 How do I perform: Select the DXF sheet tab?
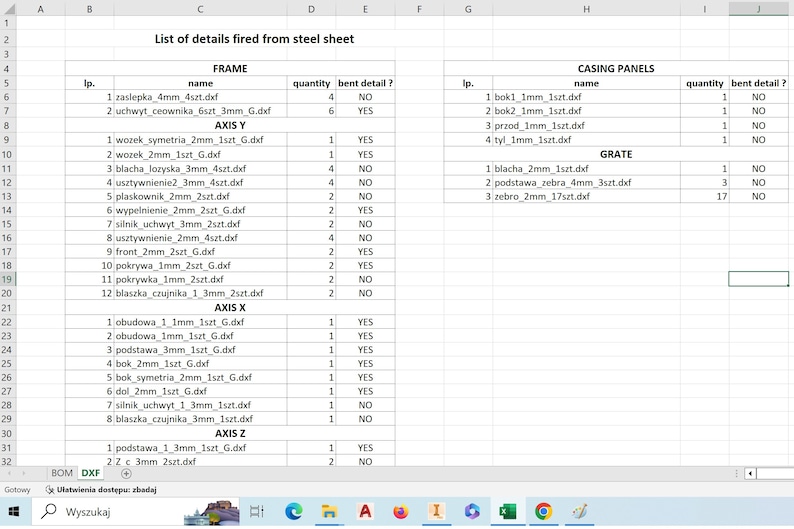[x=91, y=473]
